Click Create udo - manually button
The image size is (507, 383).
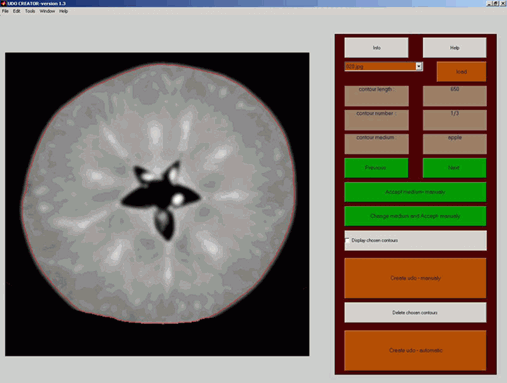pos(415,278)
